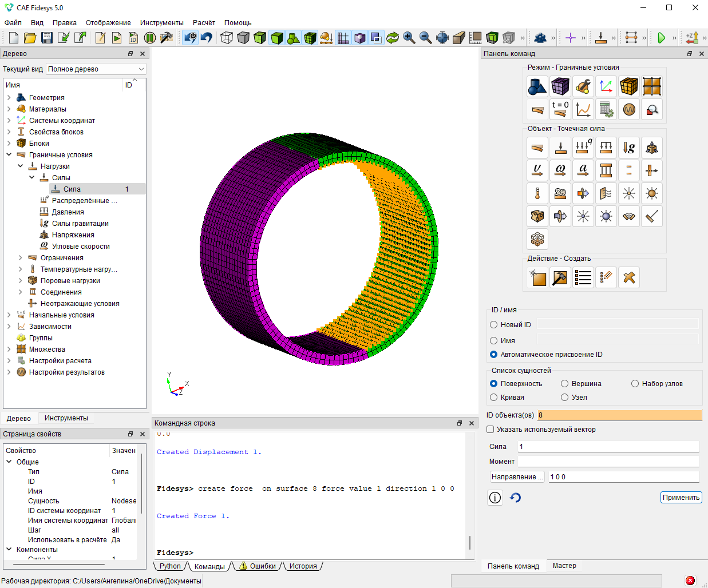Switch to the 'Мастер' tab
This screenshot has height=588, width=708.
point(564,566)
